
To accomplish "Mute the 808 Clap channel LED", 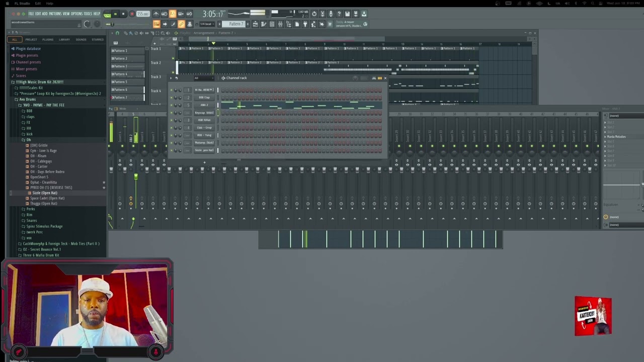I will click(171, 97).
